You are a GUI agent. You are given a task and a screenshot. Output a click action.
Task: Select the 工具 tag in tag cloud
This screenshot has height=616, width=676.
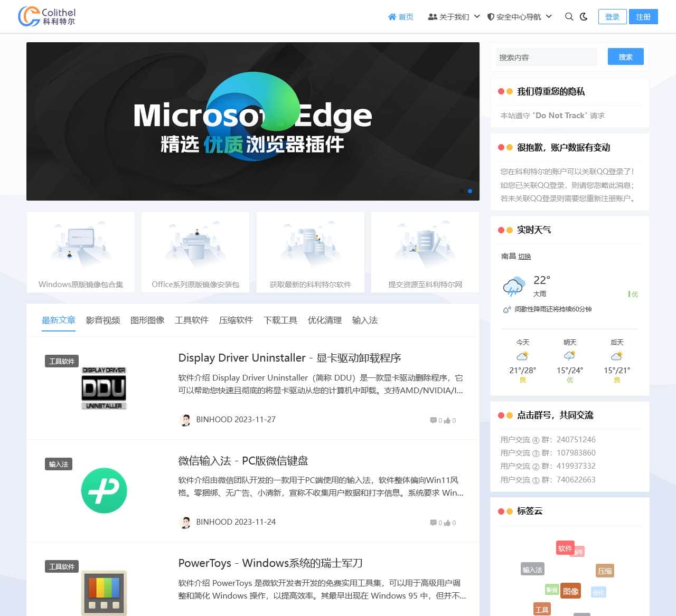click(542, 610)
